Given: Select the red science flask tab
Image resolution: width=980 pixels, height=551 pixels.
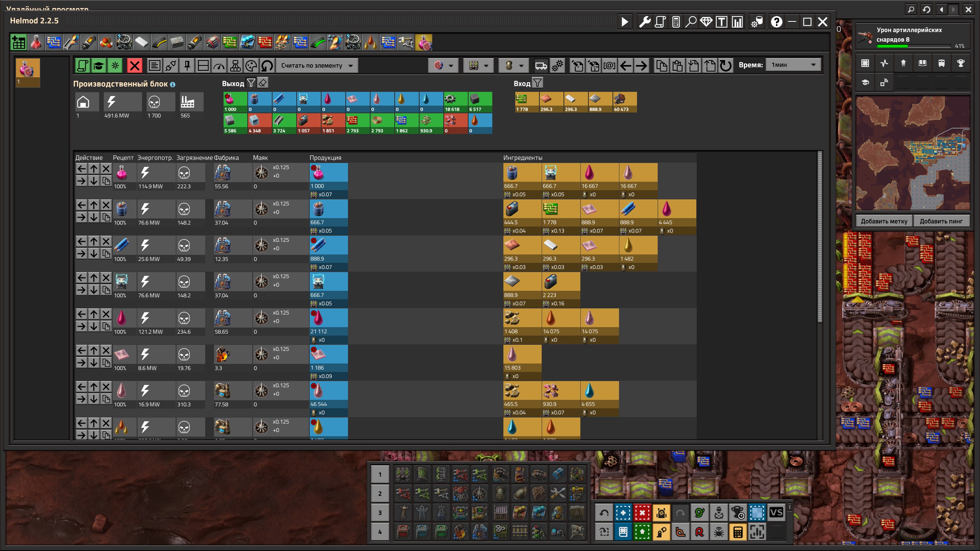Looking at the screenshot, I should (x=36, y=42).
